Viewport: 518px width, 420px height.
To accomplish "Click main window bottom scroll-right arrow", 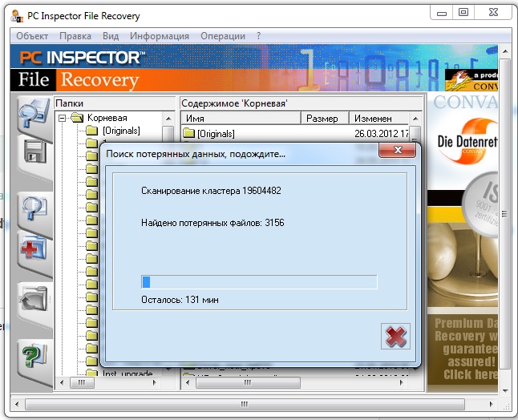I will 492,404.
